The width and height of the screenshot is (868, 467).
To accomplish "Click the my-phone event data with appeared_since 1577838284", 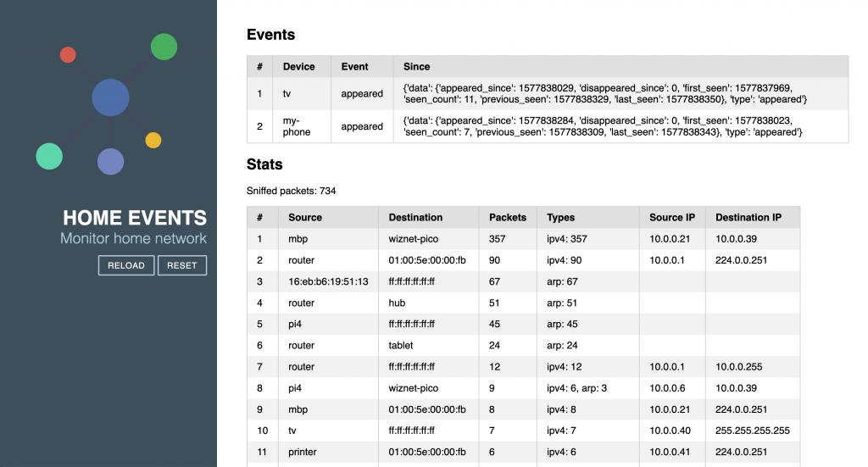I will (603, 126).
